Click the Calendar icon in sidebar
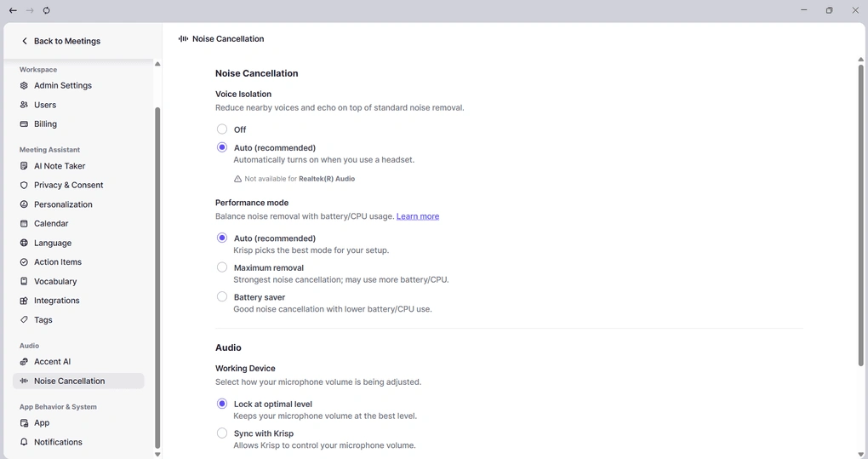The height and width of the screenshot is (459, 868). (x=24, y=224)
